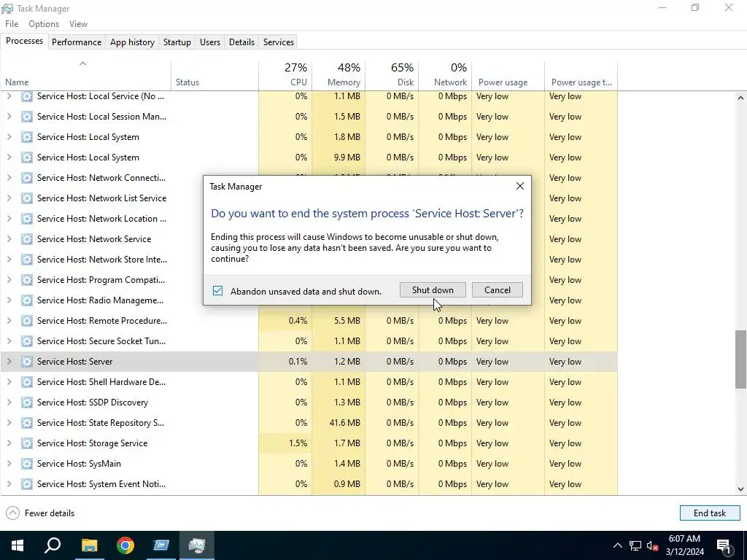Click the muted volume tray icon
Image resolution: width=747 pixels, height=560 pixels.
click(x=653, y=545)
